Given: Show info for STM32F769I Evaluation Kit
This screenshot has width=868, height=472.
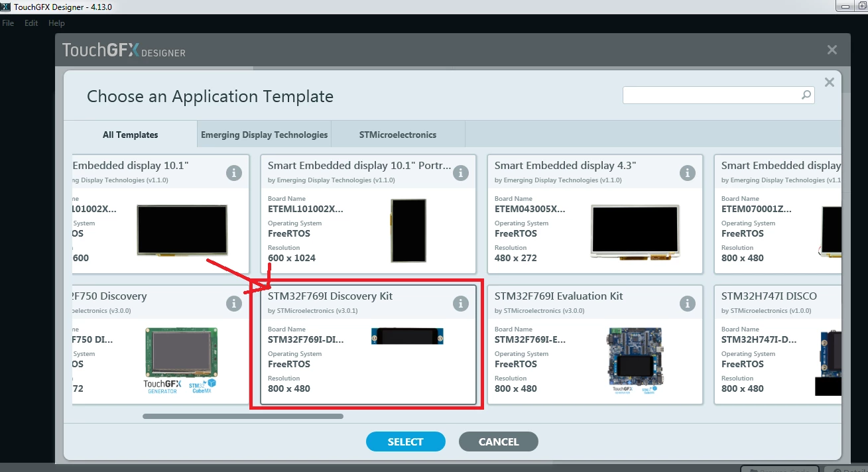Looking at the screenshot, I should 687,304.
